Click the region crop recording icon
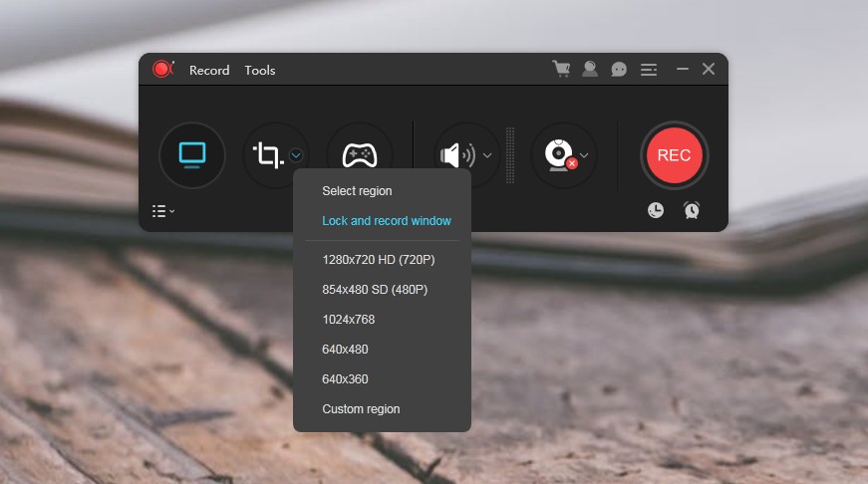868x484 pixels. (x=268, y=155)
